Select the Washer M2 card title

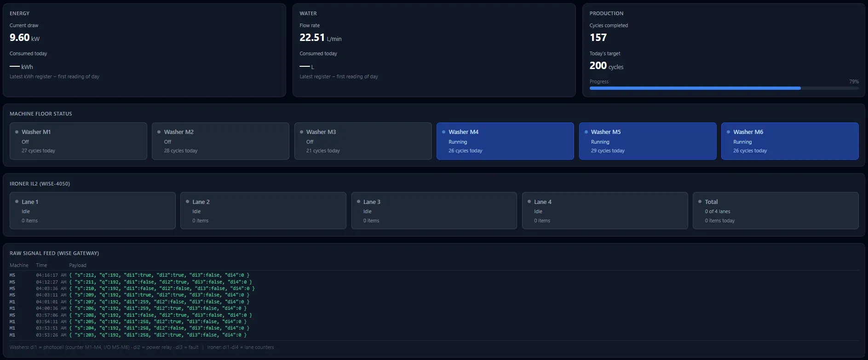point(179,132)
